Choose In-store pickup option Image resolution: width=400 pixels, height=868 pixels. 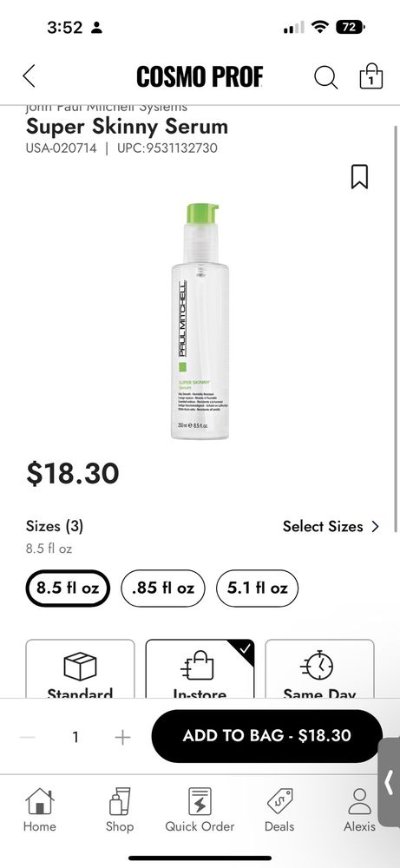coord(200,668)
